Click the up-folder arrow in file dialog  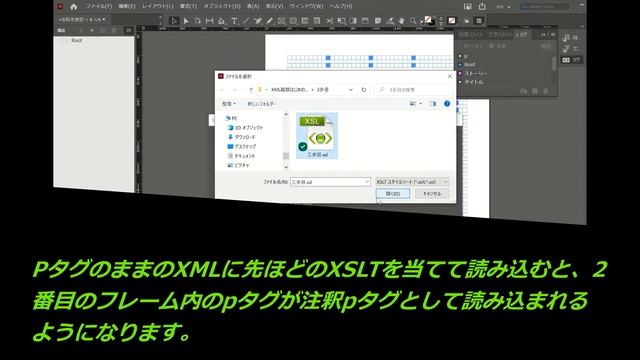point(251,89)
